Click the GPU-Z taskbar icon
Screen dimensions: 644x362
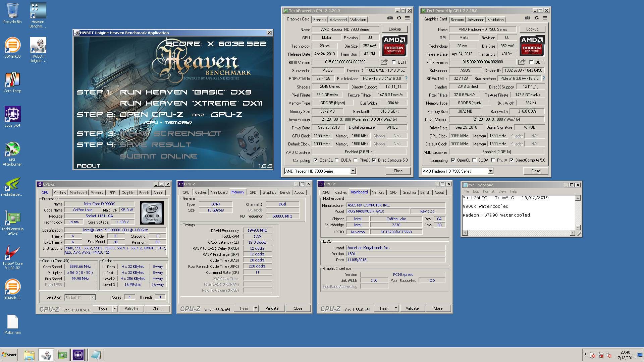62,355
